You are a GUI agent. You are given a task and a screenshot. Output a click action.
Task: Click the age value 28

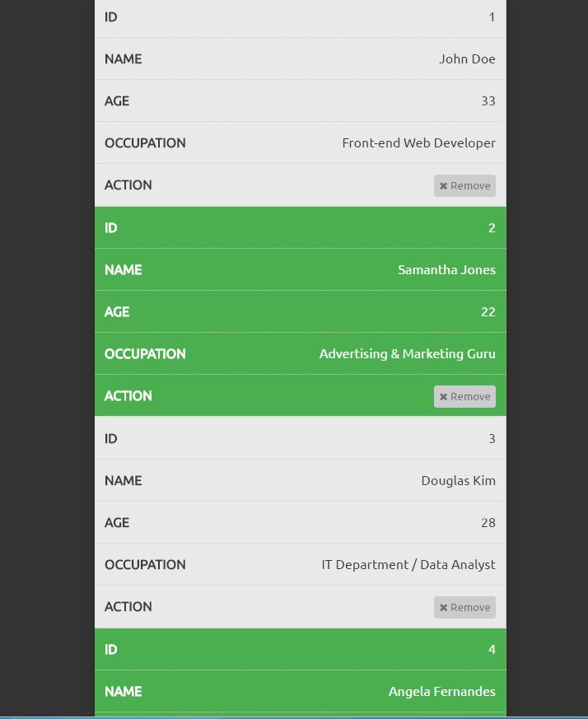tap(488, 523)
